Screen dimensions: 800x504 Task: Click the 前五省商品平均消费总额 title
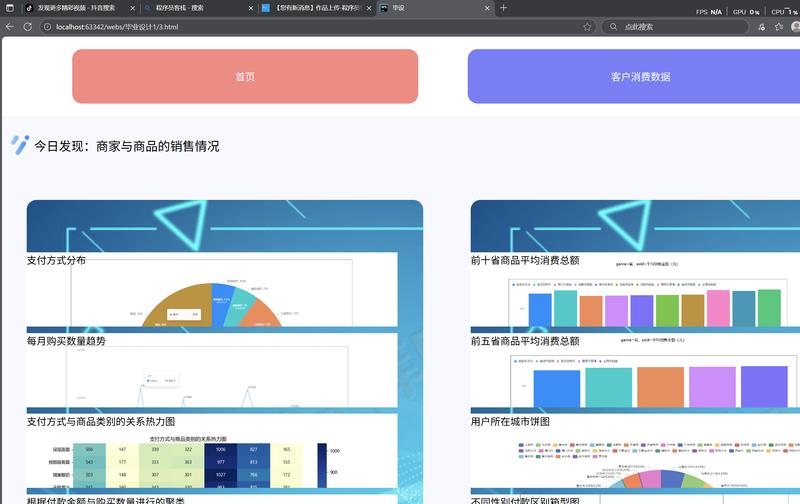click(x=525, y=341)
